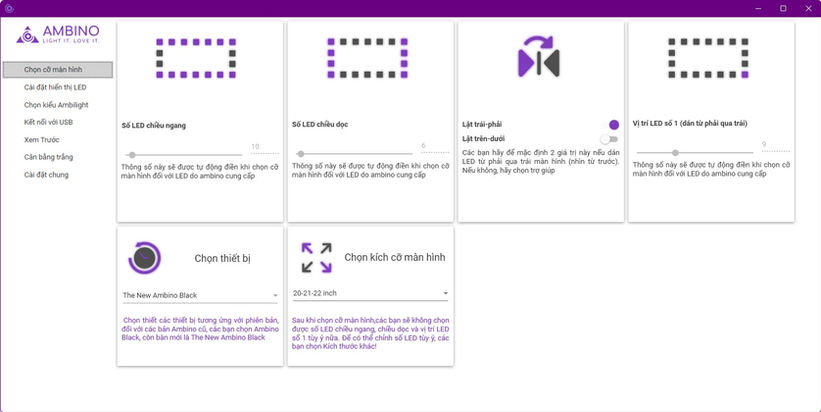Open Cài đặt hiển thị LED menu

click(x=55, y=87)
